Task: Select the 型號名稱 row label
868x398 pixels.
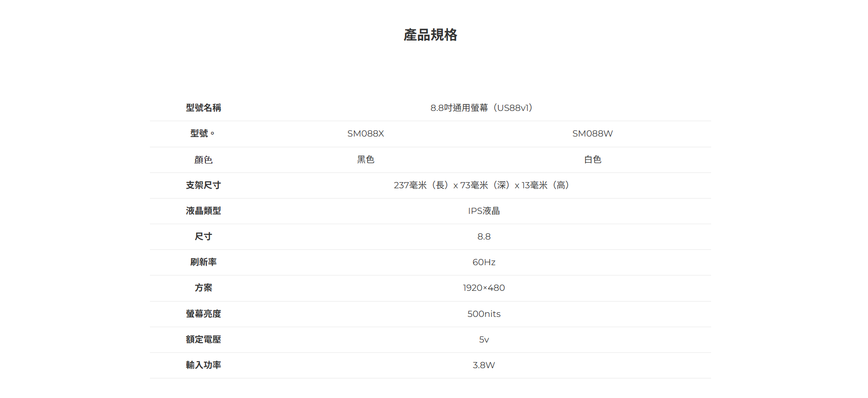Action: (203, 108)
